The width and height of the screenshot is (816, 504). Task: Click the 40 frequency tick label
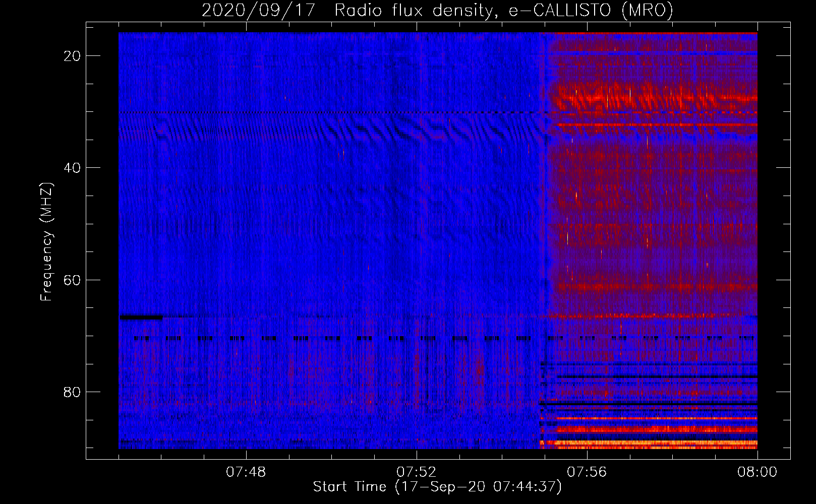(x=73, y=168)
